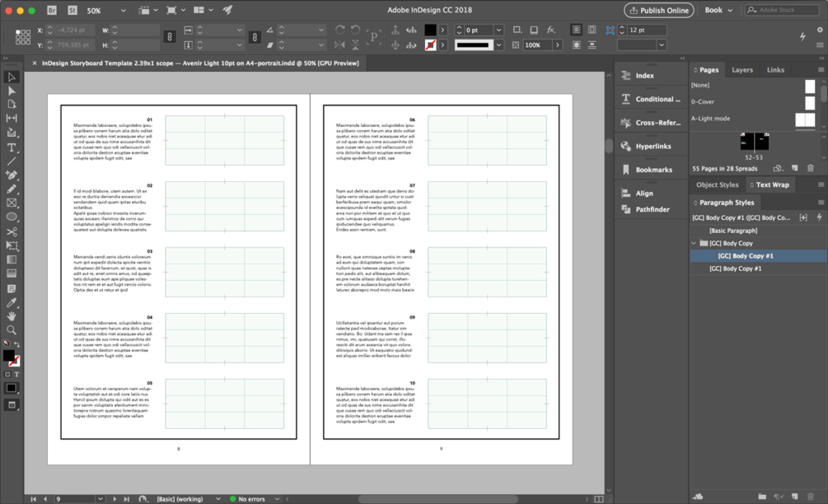Open the Book workspace dropdown
The image size is (828, 504).
pos(718,10)
